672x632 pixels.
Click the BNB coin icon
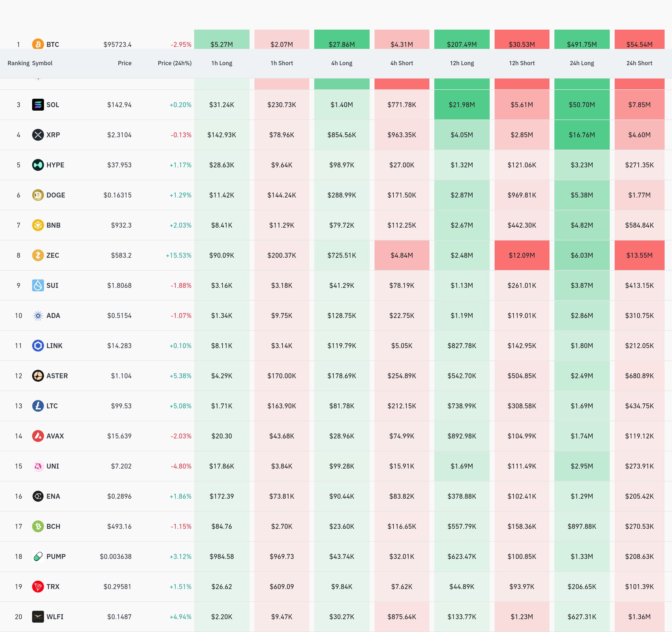coord(38,225)
